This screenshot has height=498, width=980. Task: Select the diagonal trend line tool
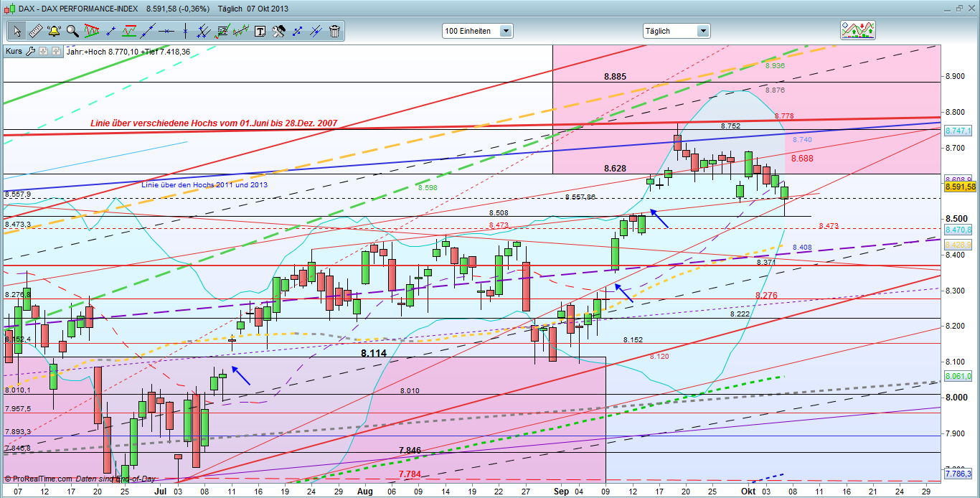tap(148, 31)
